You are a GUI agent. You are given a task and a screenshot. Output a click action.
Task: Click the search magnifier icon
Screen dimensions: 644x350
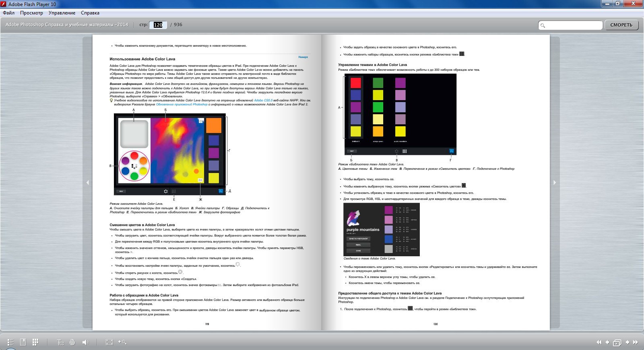point(543,25)
